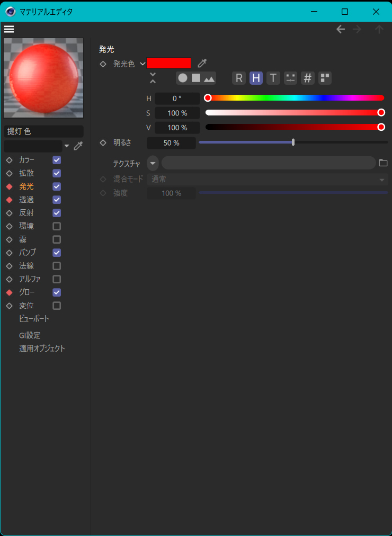Click the red 発光色 color swatch
This screenshot has height=536, width=392.
pyautogui.click(x=168, y=64)
